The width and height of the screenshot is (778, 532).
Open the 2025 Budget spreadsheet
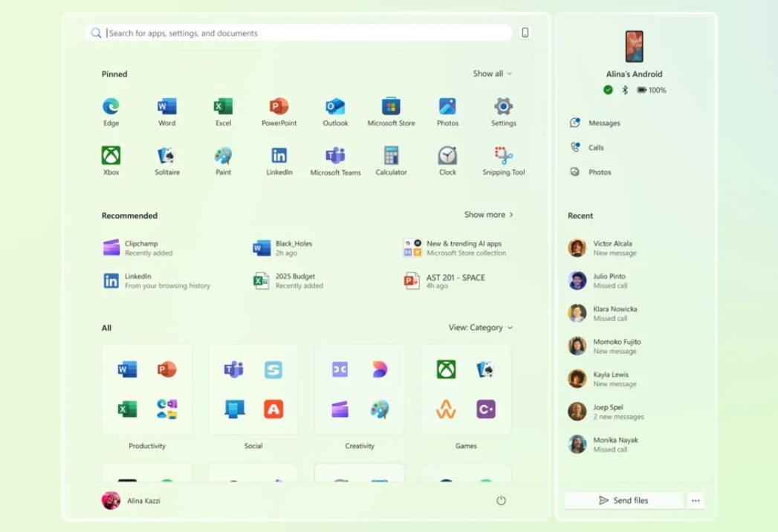(x=288, y=280)
